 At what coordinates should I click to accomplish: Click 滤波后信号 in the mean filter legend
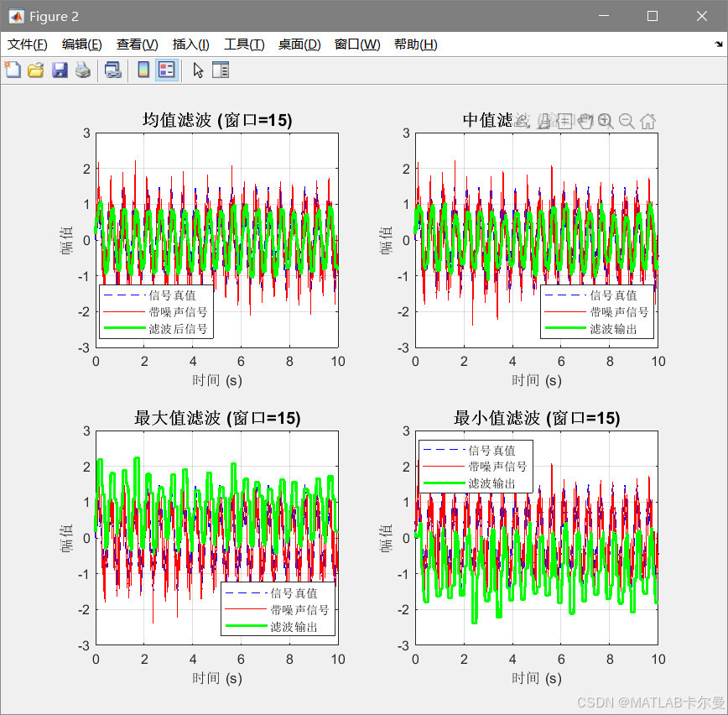[x=178, y=329]
